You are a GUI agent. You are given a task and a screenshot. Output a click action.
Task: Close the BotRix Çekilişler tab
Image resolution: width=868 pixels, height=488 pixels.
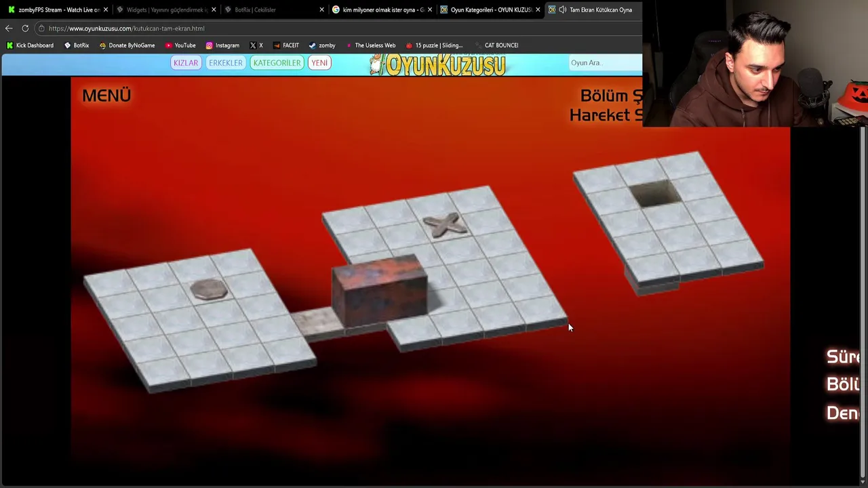[322, 9]
